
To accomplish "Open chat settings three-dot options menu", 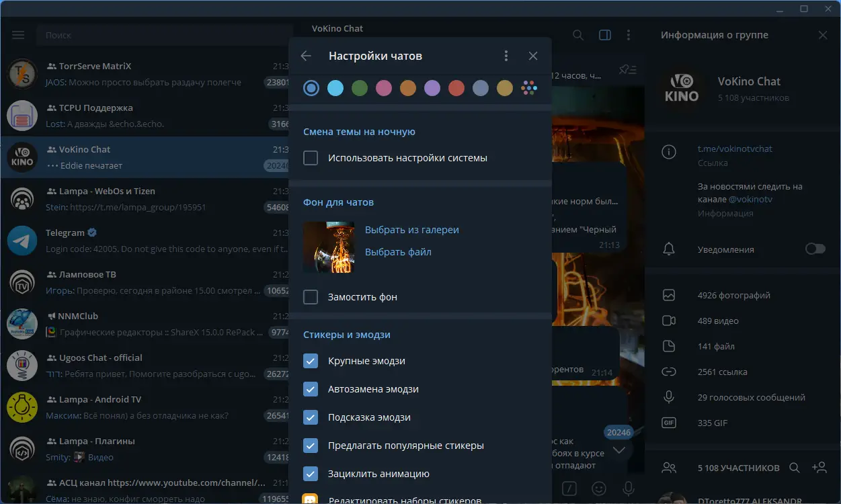I will pos(506,56).
